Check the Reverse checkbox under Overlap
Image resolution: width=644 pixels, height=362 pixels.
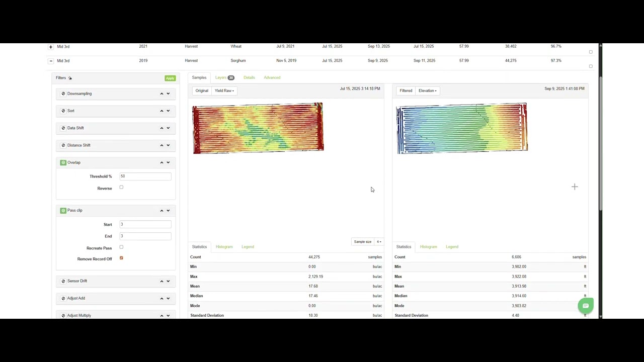click(x=121, y=187)
